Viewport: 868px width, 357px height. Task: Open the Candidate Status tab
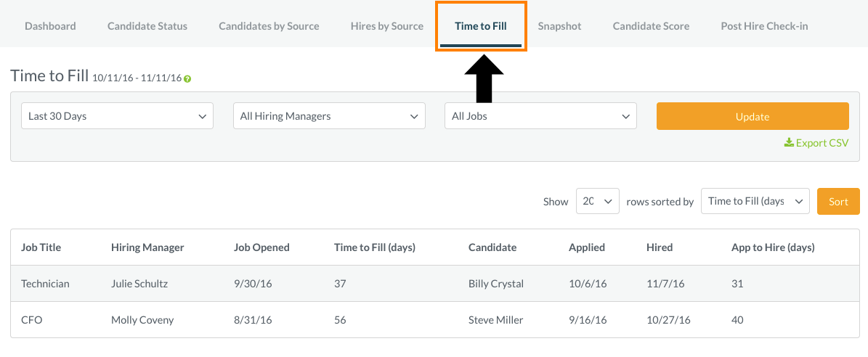147,26
